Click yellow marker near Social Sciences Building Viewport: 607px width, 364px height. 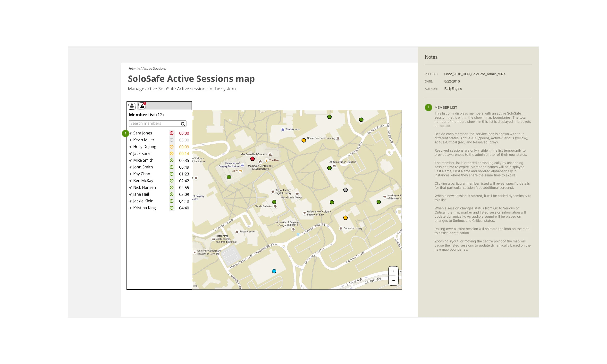pos(303,141)
